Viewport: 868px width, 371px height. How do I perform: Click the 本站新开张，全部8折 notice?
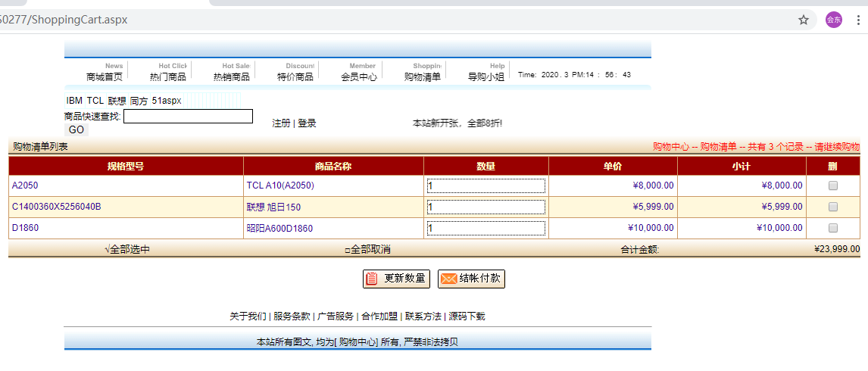tap(457, 123)
